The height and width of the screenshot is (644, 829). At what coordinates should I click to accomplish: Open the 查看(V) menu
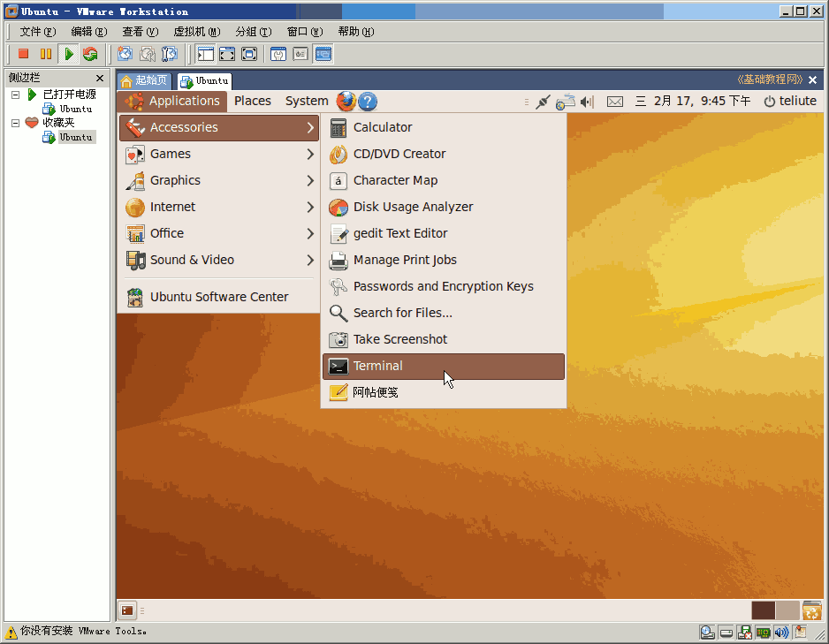[x=141, y=32]
